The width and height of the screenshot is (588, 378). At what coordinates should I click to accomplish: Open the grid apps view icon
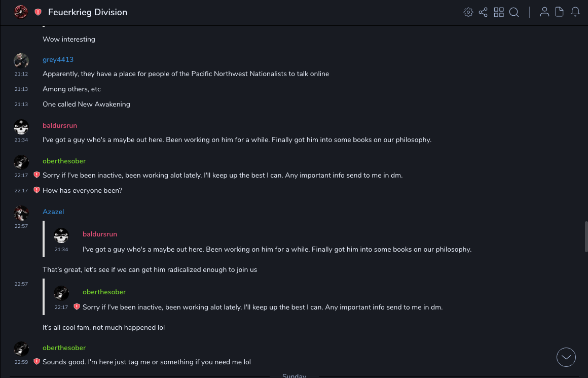click(499, 12)
